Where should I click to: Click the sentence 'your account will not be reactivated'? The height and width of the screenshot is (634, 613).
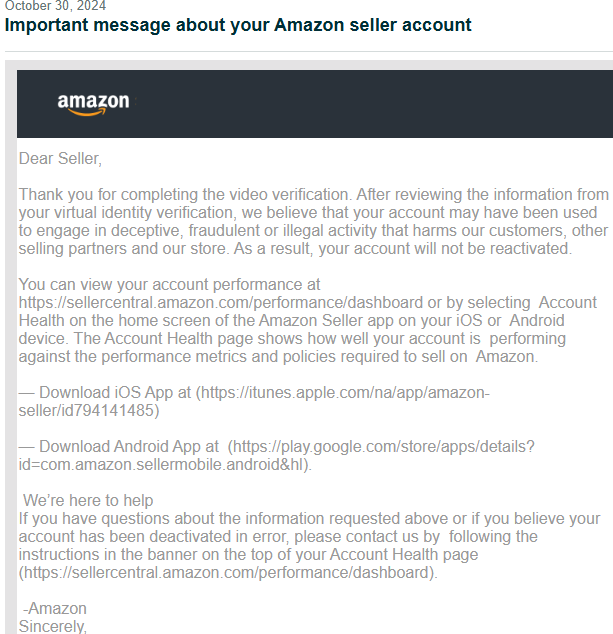(x=445, y=248)
